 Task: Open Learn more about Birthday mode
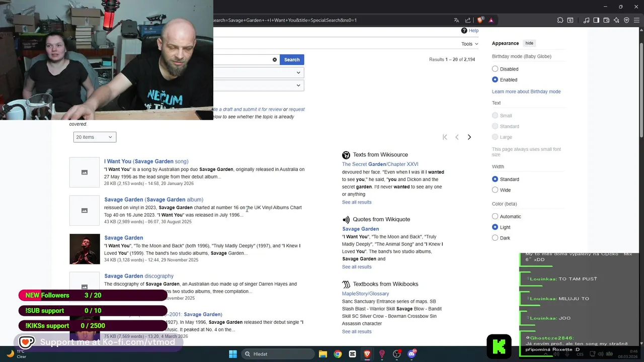pyautogui.click(x=526, y=92)
